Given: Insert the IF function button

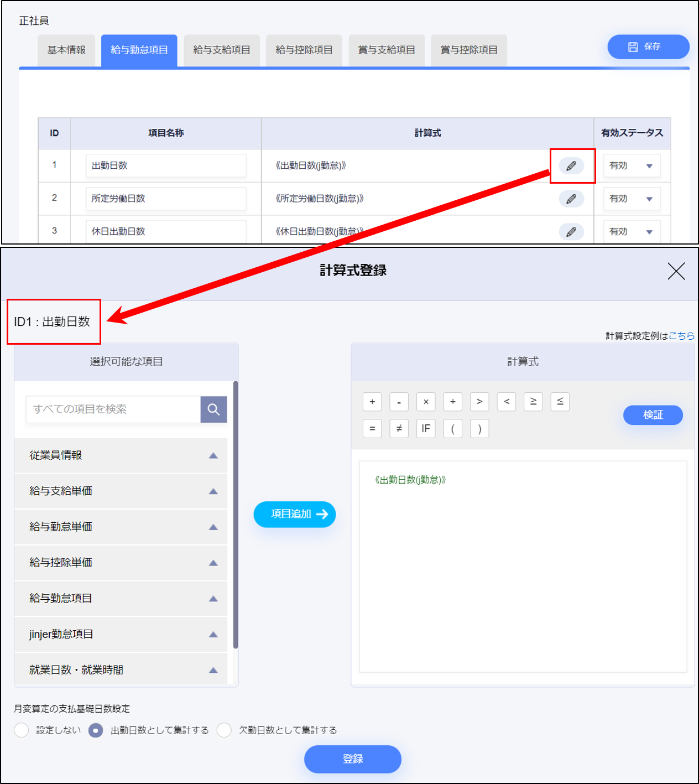Looking at the screenshot, I should pyautogui.click(x=426, y=429).
